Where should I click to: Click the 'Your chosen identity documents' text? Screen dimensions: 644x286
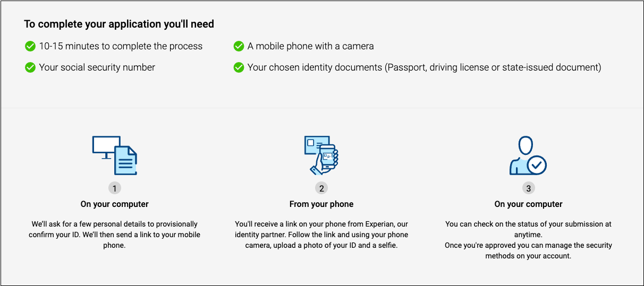(424, 67)
